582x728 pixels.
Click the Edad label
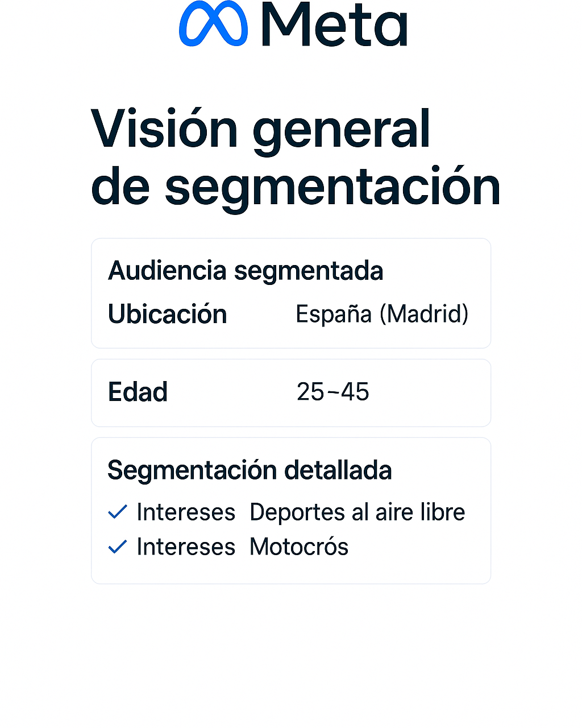pyautogui.click(x=138, y=392)
